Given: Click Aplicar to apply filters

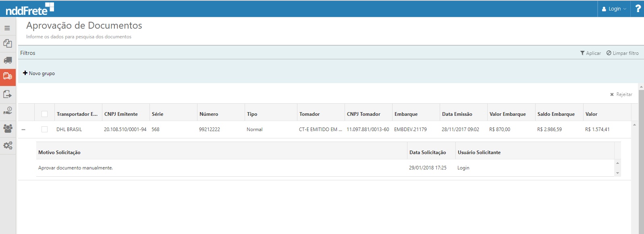Looking at the screenshot, I should point(590,53).
